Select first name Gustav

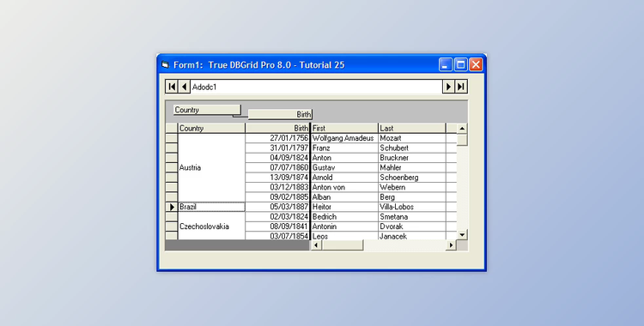[x=344, y=168]
